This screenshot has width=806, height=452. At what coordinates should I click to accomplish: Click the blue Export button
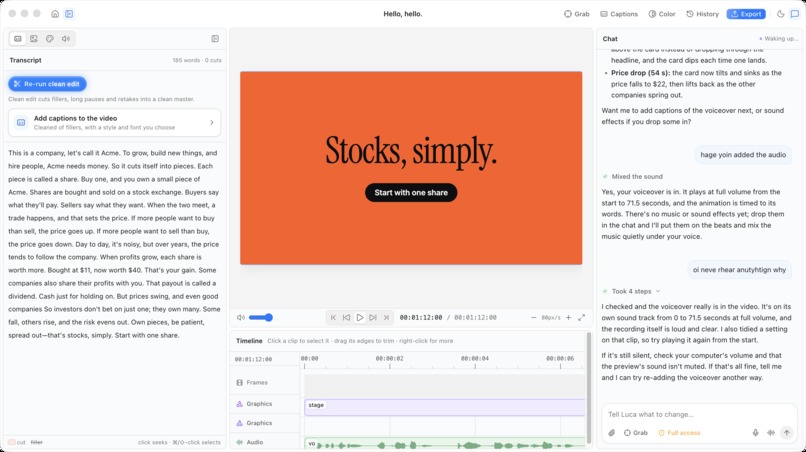(x=746, y=14)
